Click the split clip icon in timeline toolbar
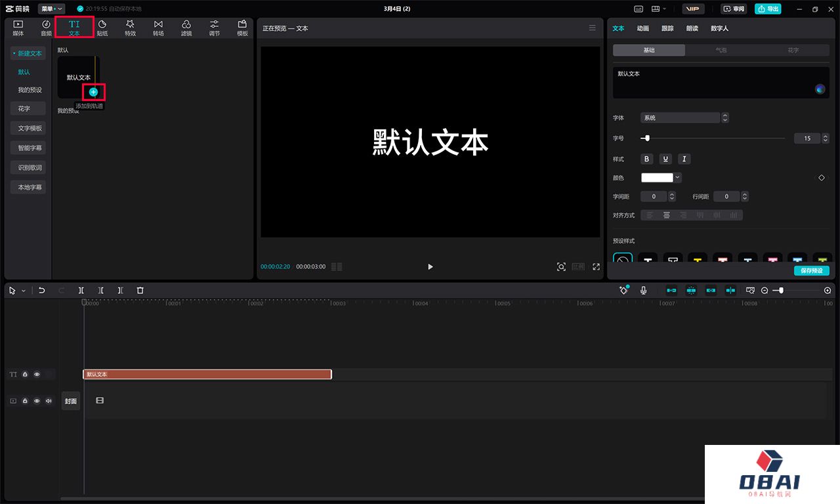 click(81, 290)
